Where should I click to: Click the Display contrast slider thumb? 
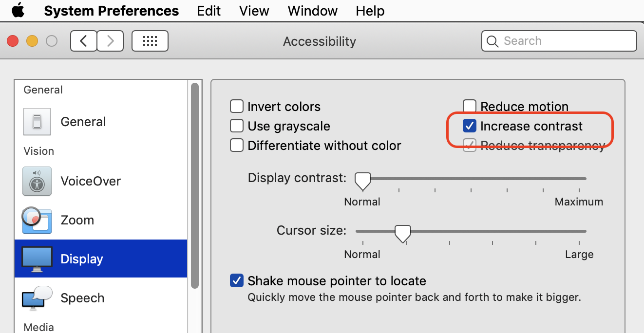coord(362,181)
